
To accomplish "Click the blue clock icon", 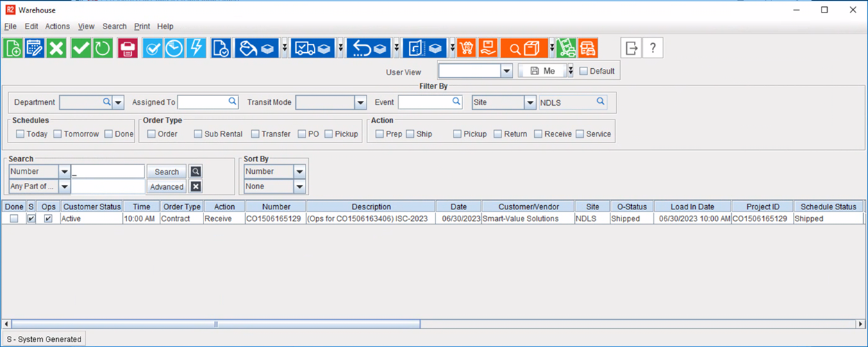I will pos(174,48).
